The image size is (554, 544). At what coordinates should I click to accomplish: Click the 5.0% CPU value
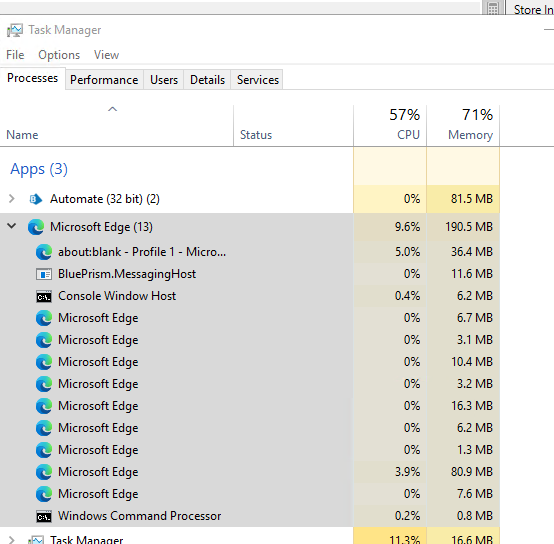click(x=407, y=252)
